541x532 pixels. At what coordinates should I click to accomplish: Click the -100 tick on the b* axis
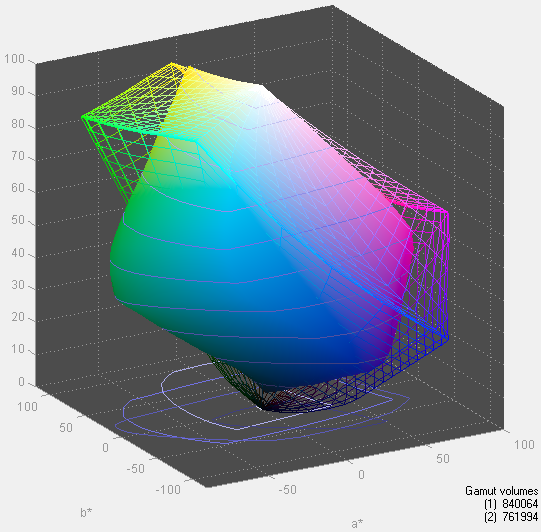[168, 490]
